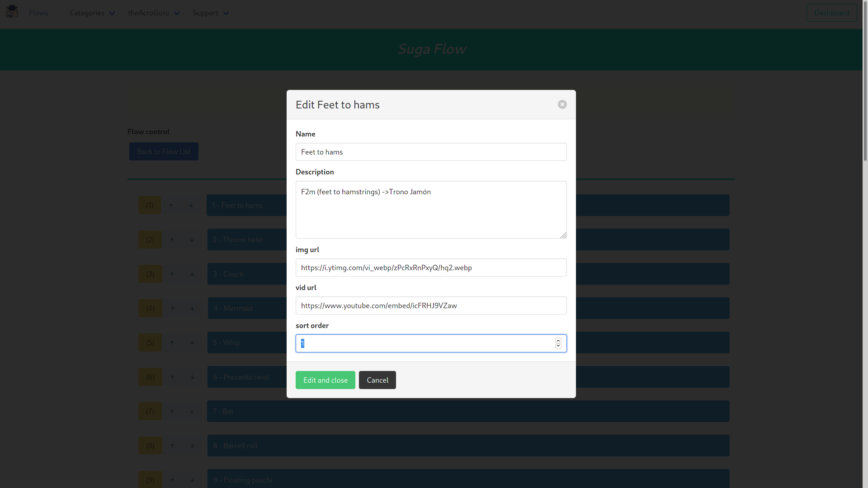
Task: Click up arrow for Throne twist row
Action: coord(172,240)
